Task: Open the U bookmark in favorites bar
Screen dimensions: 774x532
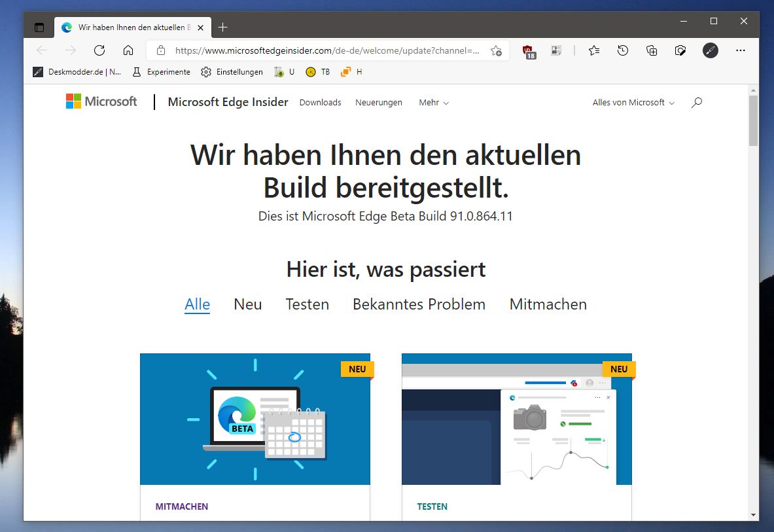Action: coord(285,72)
